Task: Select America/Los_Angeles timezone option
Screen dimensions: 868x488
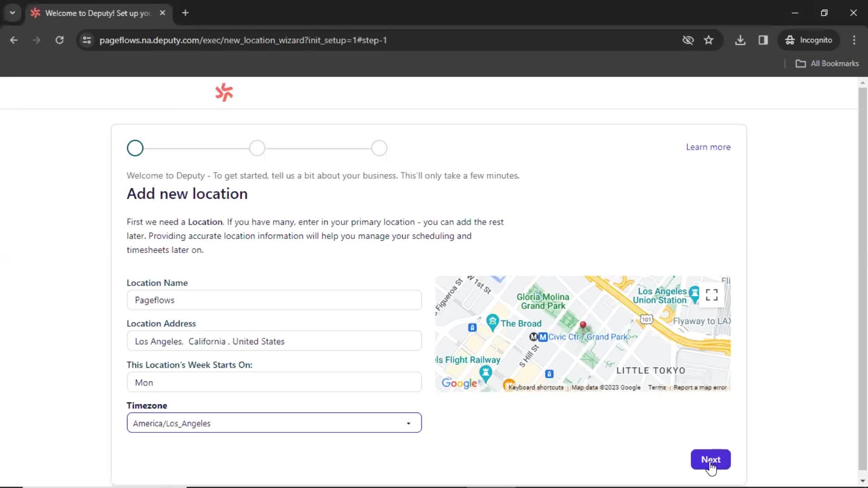Action: [x=274, y=423]
